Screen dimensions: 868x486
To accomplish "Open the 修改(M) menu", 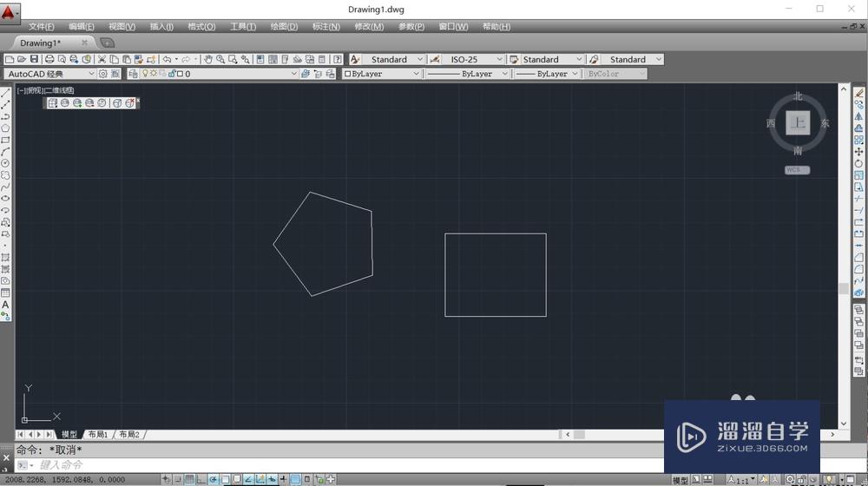I will coord(369,27).
